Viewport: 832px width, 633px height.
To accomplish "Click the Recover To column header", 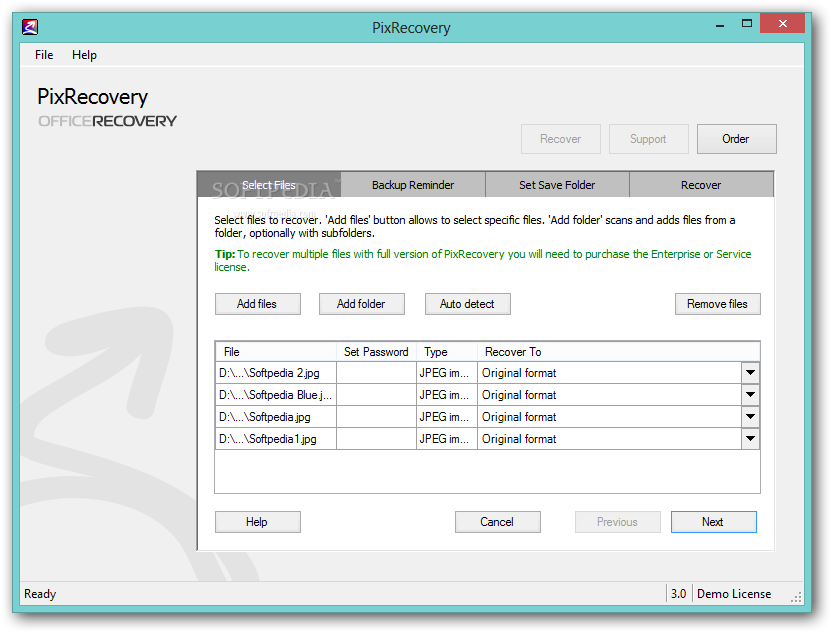I will click(618, 352).
